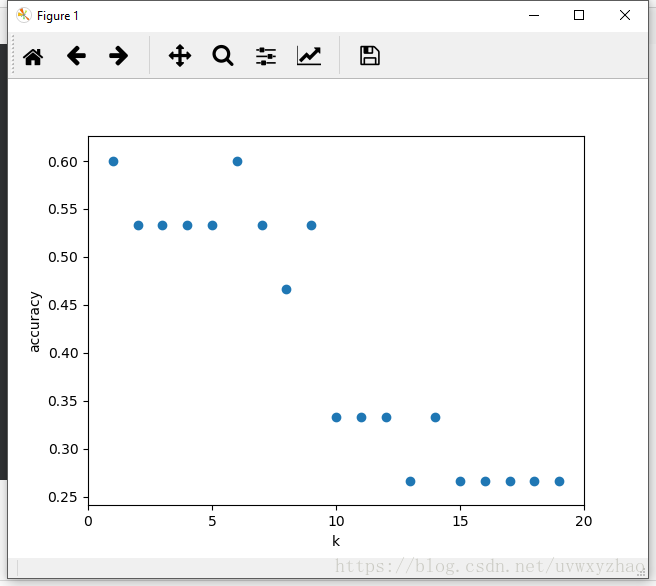This screenshot has width=656, height=586.
Task: Go forward to next view arrow
Action: coord(118,56)
